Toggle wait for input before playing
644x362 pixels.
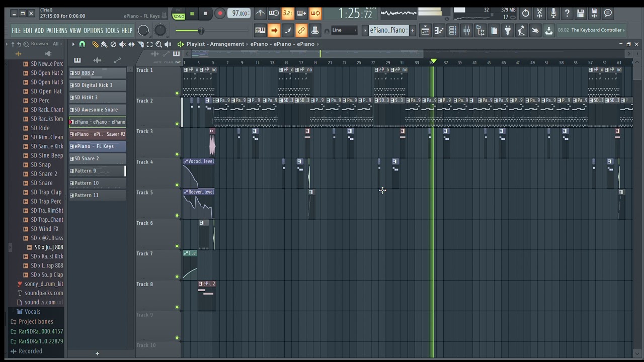click(274, 14)
